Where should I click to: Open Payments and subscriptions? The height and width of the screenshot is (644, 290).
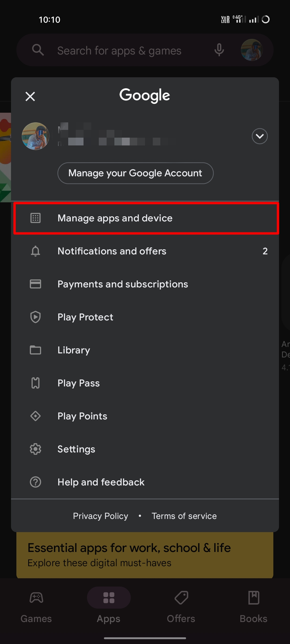point(123,284)
